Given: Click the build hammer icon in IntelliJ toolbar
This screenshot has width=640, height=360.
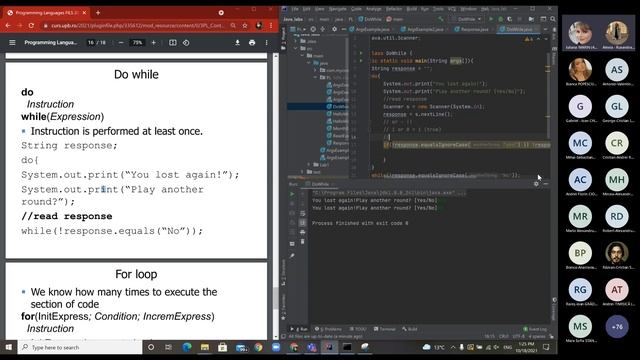Looking at the screenshot, I should point(440,19).
